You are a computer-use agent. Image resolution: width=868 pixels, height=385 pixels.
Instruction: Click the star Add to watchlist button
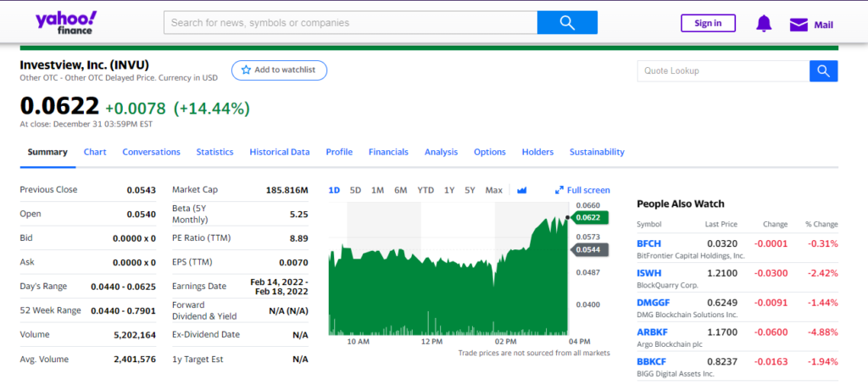[279, 70]
